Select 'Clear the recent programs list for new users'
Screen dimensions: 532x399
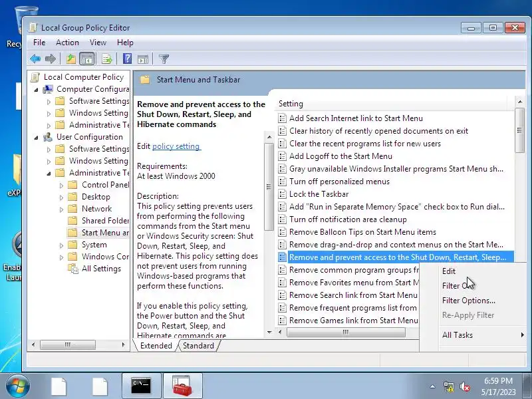[364, 144]
